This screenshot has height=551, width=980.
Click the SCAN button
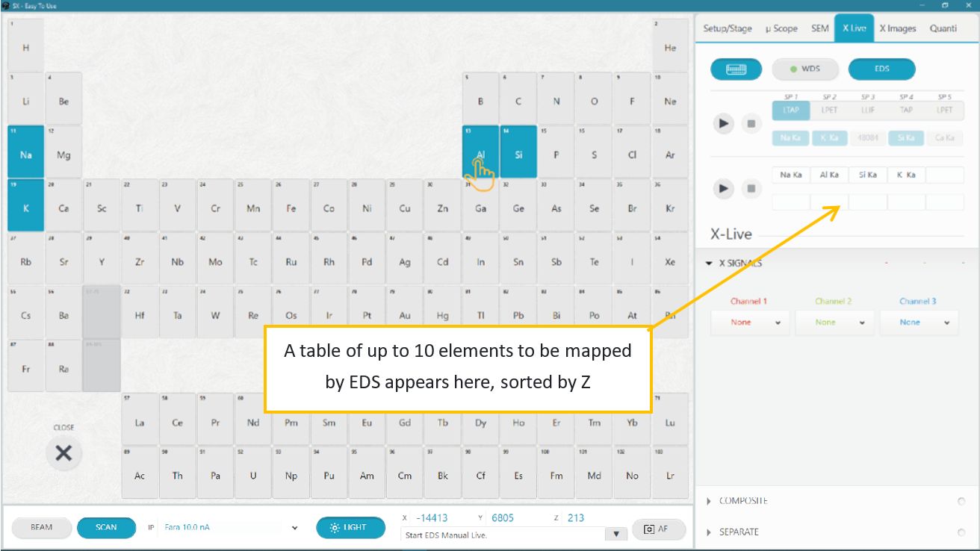pyautogui.click(x=106, y=528)
